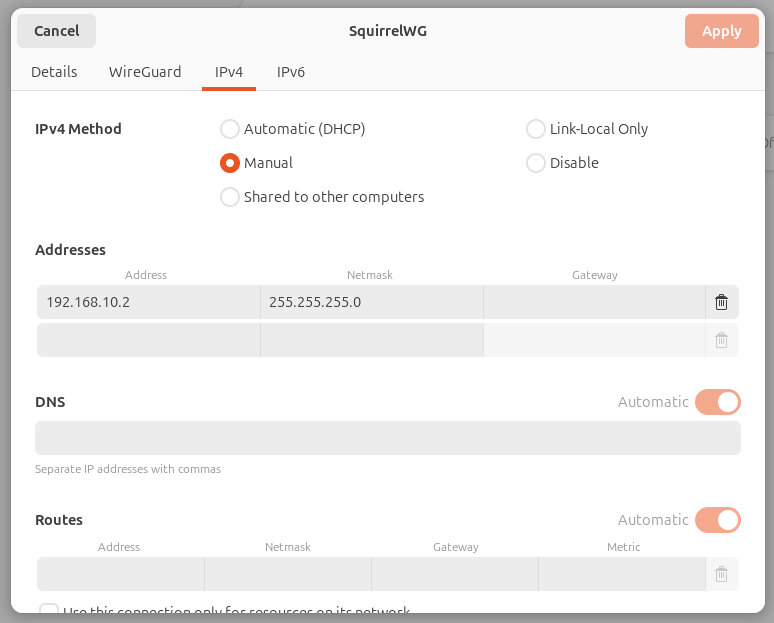Select Disable IPv4 method
The width and height of the screenshot is (774, 623).
536,163
